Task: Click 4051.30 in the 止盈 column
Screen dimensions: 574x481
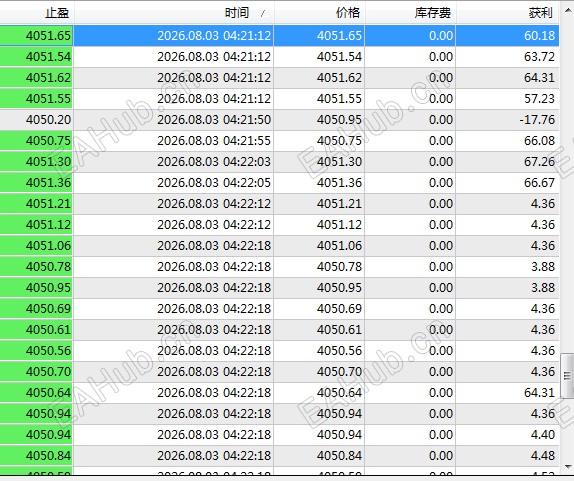Action: pyautogui.click(x=48, y=161)
